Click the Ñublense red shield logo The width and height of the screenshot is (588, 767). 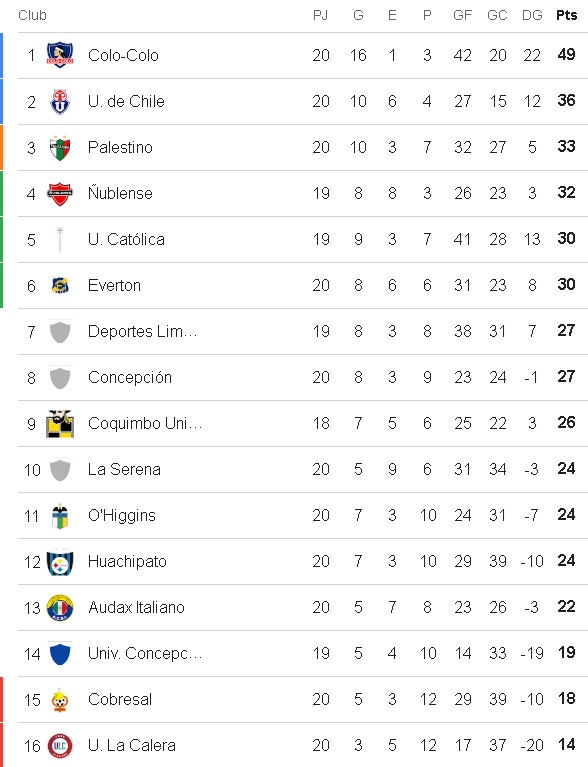pos(60,193)
